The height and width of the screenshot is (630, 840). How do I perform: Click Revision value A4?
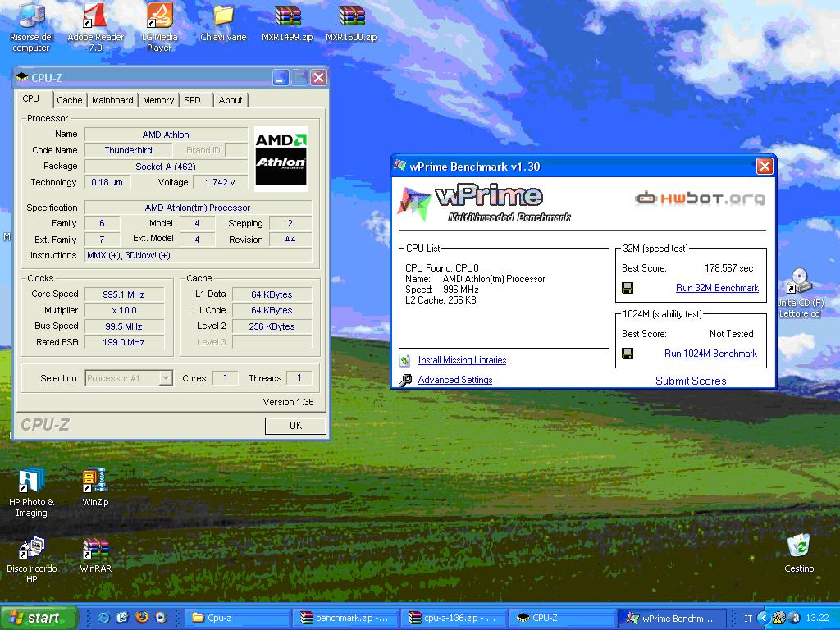point(290,240)
